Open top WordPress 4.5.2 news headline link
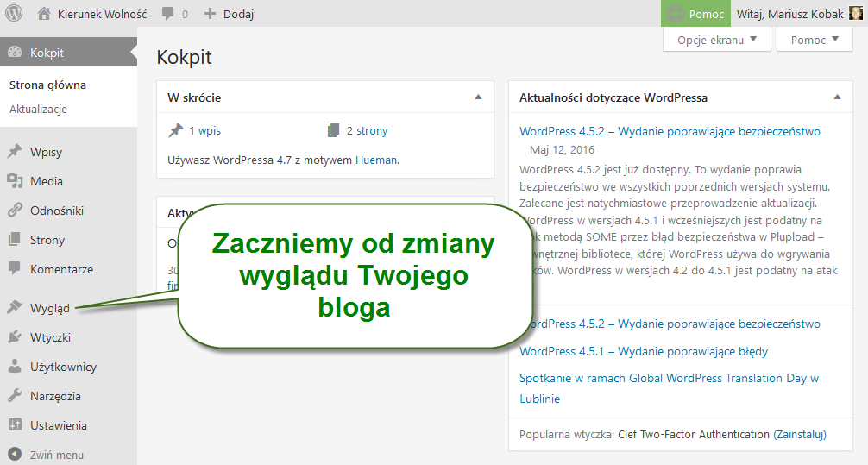 [670, 131]
